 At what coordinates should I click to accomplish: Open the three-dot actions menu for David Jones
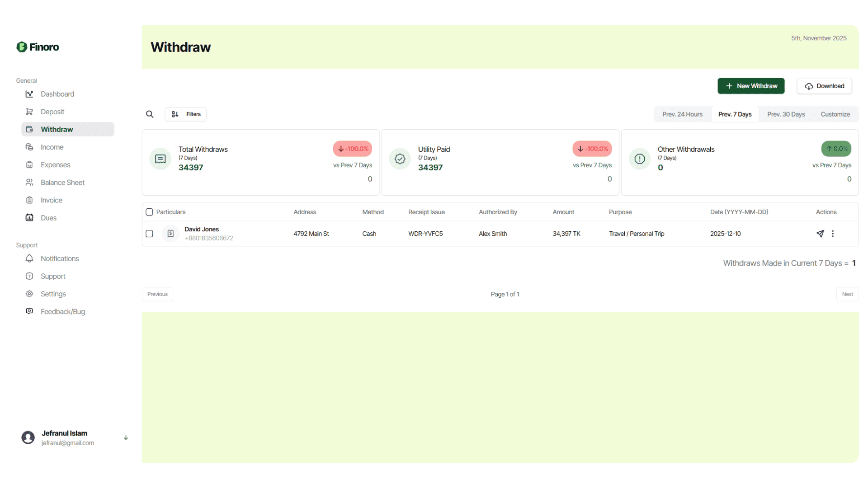(833, 234)
